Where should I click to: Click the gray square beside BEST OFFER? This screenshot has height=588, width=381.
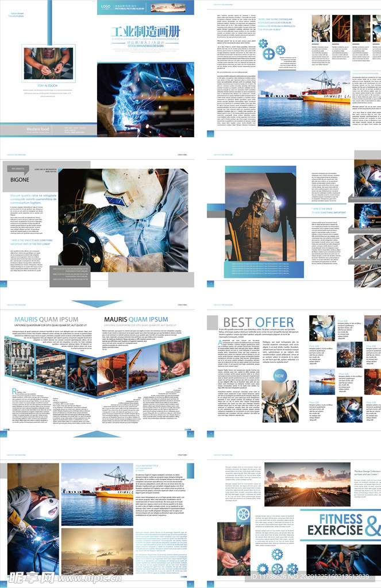tap(212, 322)
